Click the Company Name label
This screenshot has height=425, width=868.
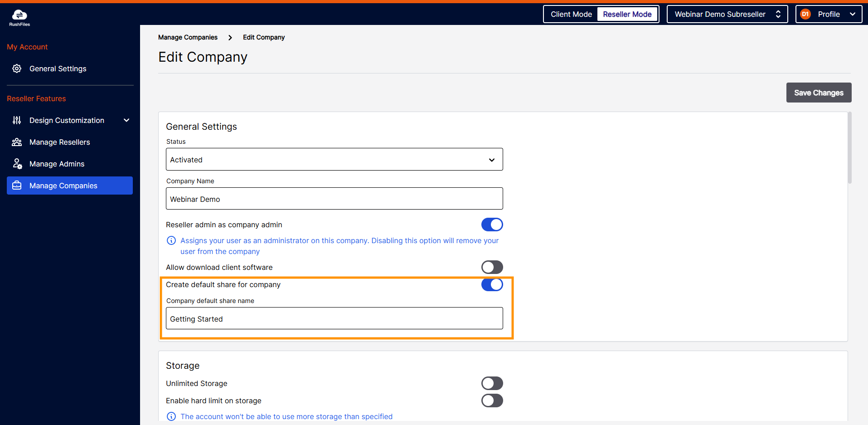point(190,181)
